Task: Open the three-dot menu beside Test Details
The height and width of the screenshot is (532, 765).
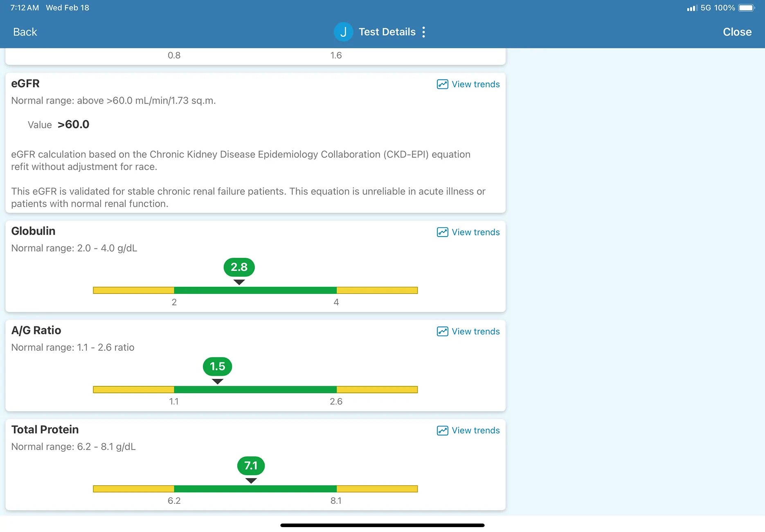Action: click(x=423, y=32)
